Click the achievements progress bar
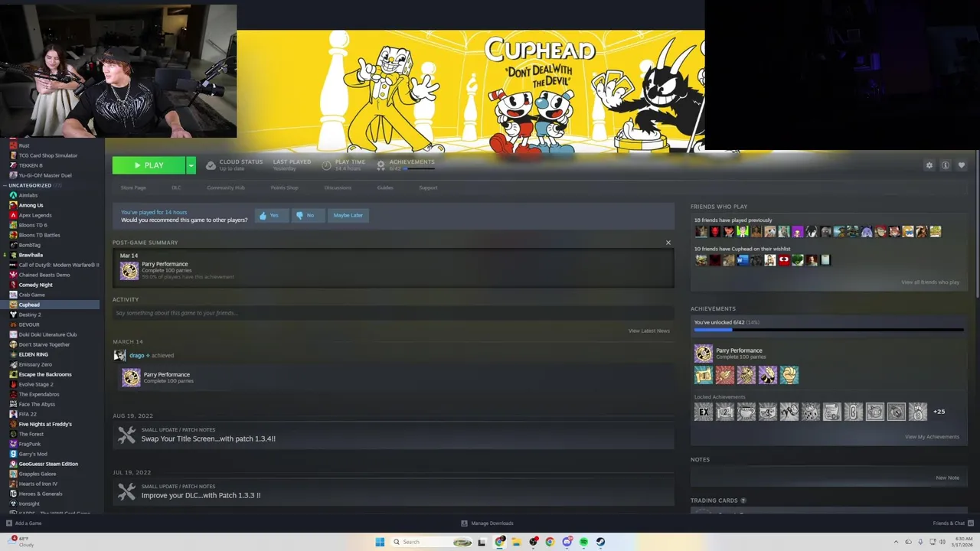 (828, 329)
